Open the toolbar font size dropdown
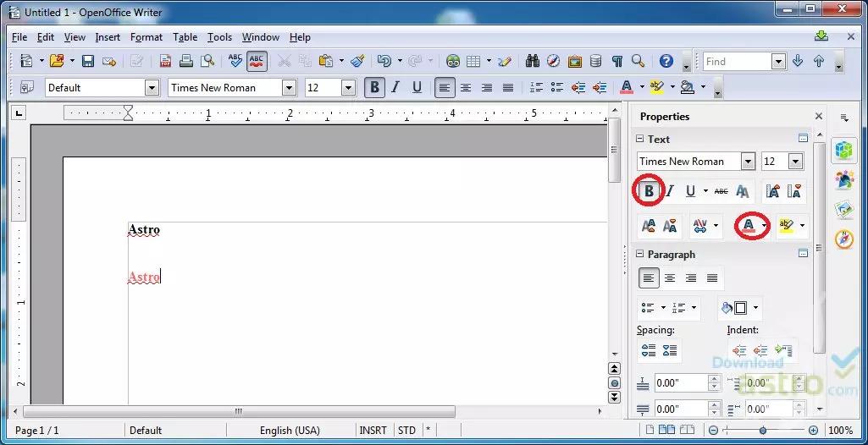Image resolution: width=868 pixels, height=445 pixels. (348, 87)
